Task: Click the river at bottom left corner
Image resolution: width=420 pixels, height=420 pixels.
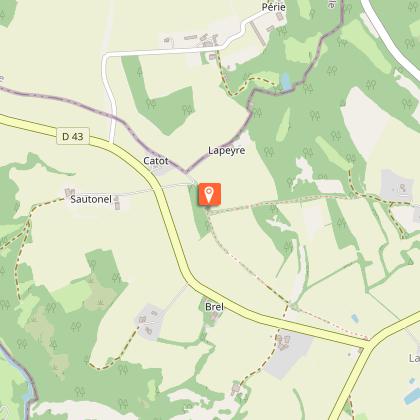Action: coord(20,377)
